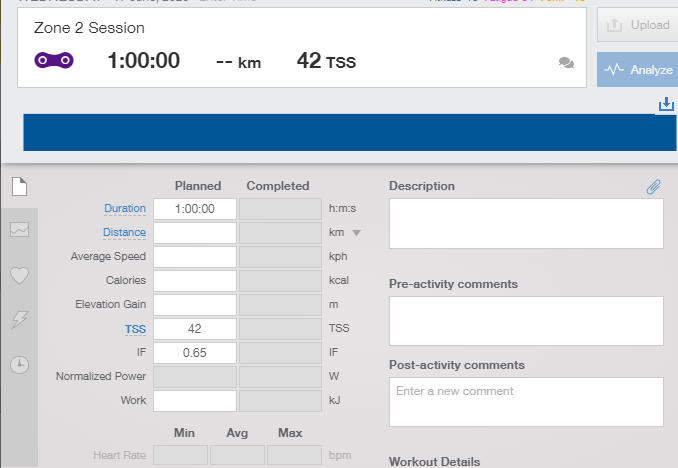Click the 'Enter a new comment' field
Image resolution: width=678 pixels, height=468 pixels.
pyautogui.click(x=525, y=401)
